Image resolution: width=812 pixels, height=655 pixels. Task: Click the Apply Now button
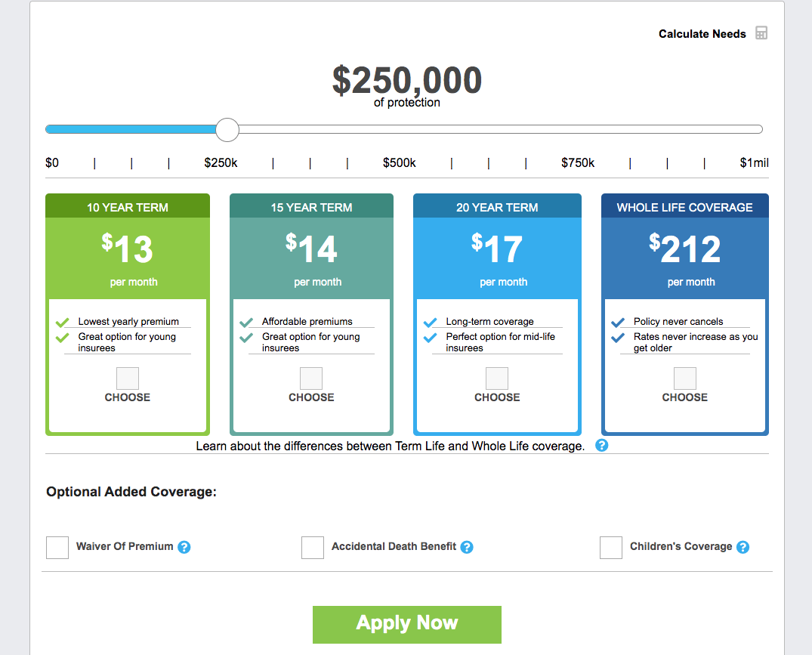(407, 625)
